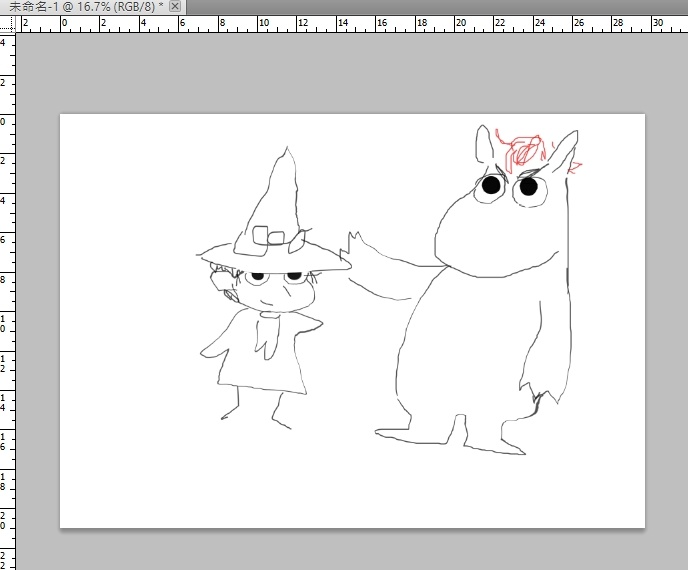Close the 未命名-1 document tab

[x=175, y=6]
